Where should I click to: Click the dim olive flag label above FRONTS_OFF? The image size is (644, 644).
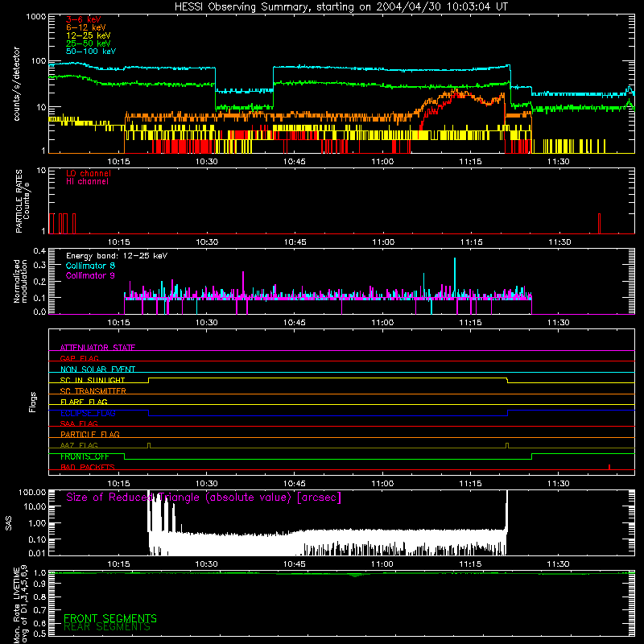tap(79, 445)
